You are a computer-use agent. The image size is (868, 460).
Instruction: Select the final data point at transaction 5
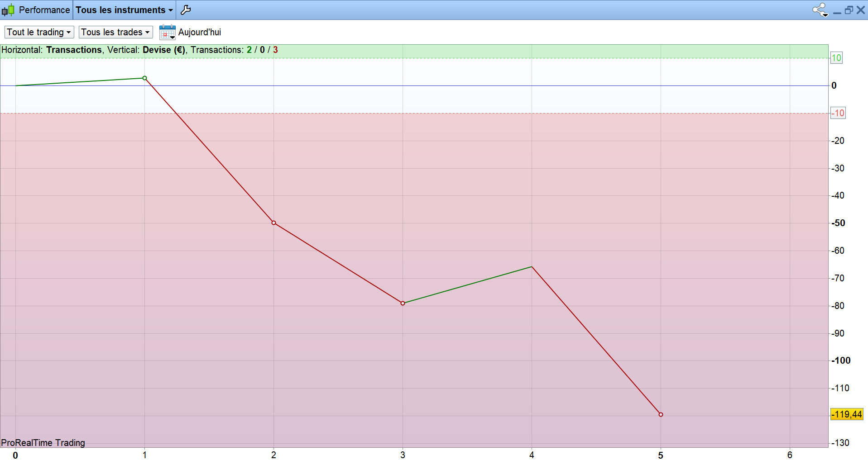click(661, 414)
